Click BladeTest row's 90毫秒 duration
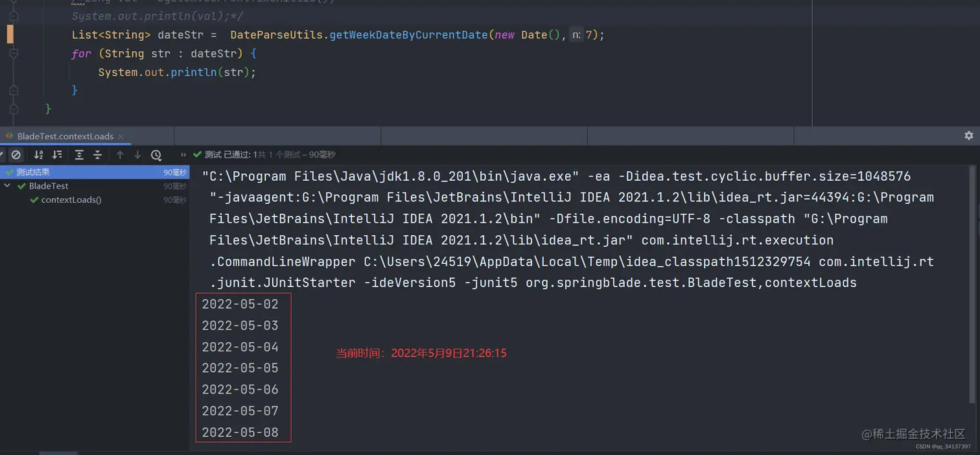Viewport: 980px width, 455px height. [x=175, y=186]
